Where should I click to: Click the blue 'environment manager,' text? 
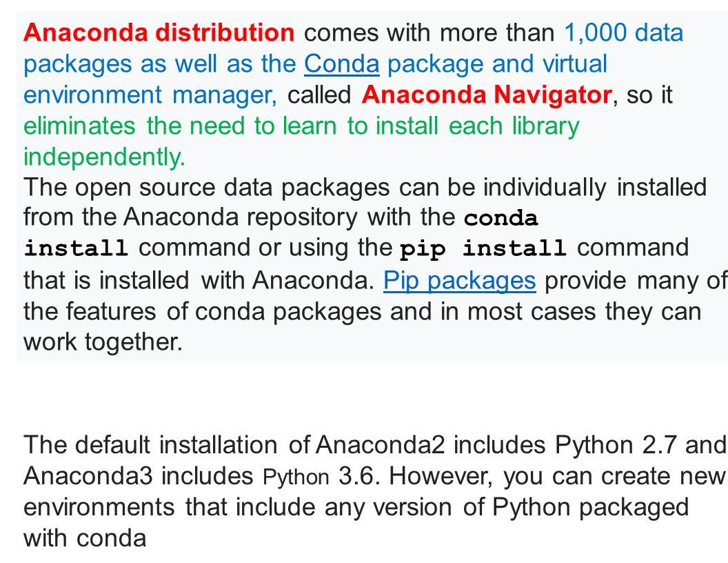(x=150, y=95)
